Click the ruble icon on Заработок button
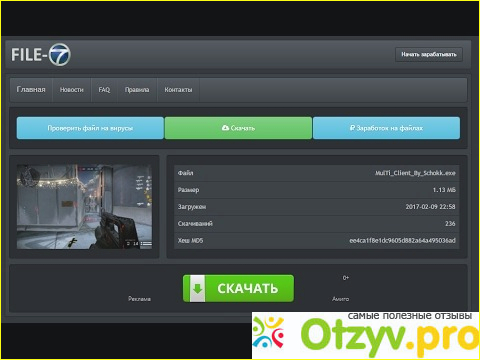480x360 pixels. click(x=352, y=128)
